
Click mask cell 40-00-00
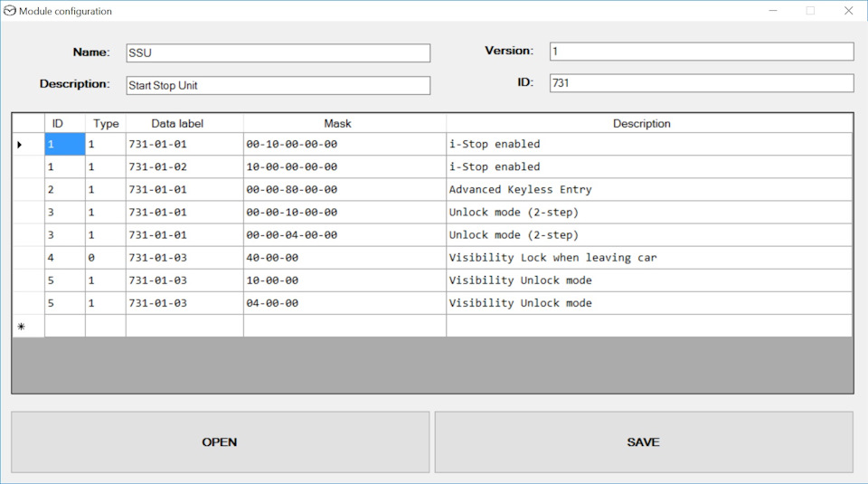[344, 258]
